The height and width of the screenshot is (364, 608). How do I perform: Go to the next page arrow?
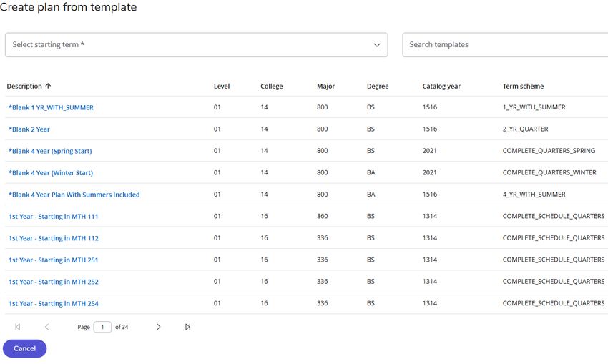(x=159, y=327)
